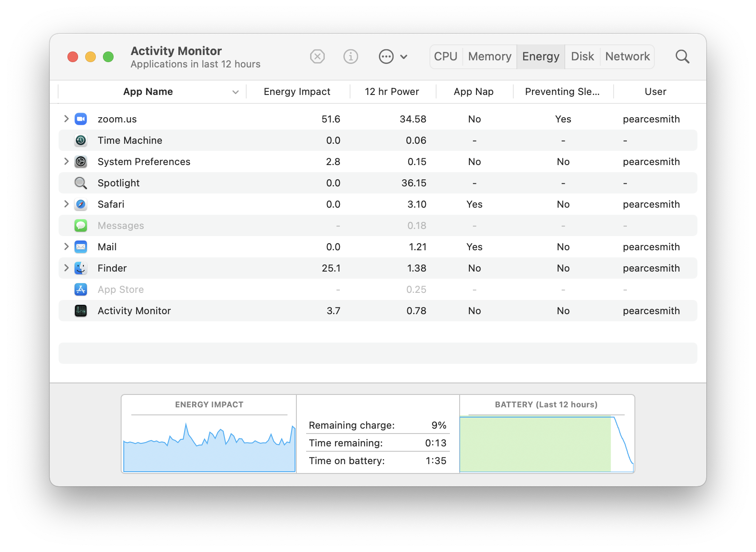Click the System Preferences gear icon
This screenshot has height=552, width=756.
pyautogui.click(x=81, y=162)
